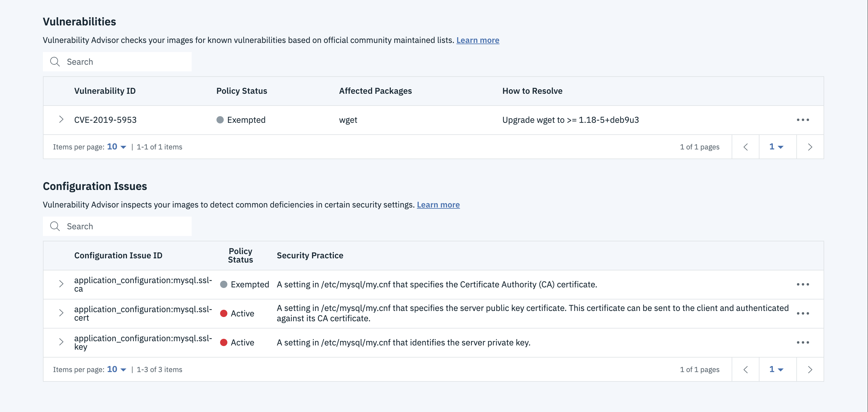This screenshot has width=868, height=412.
Task: Open page number dropdown in Configuration Issues table
Action: (x=776, y=369)
